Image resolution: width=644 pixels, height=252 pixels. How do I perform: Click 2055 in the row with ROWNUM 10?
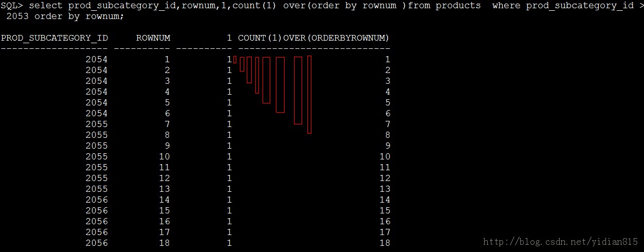pos(97,157)
